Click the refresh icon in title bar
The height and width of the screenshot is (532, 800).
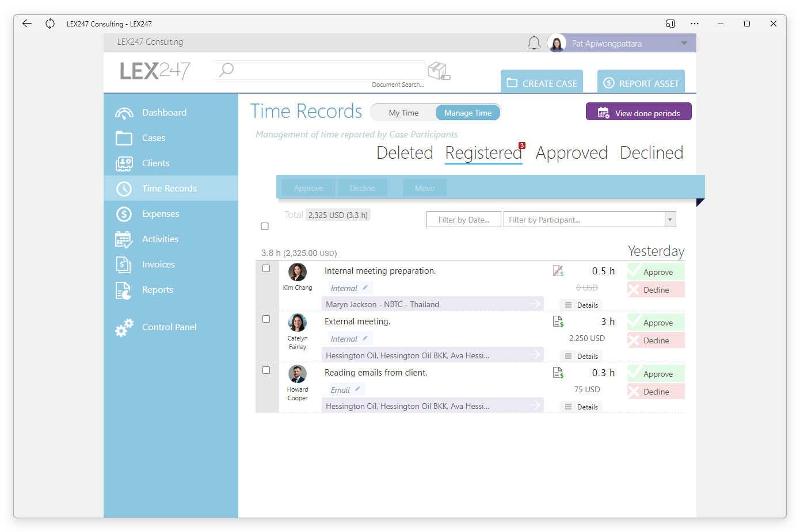[x=50, y=24]
